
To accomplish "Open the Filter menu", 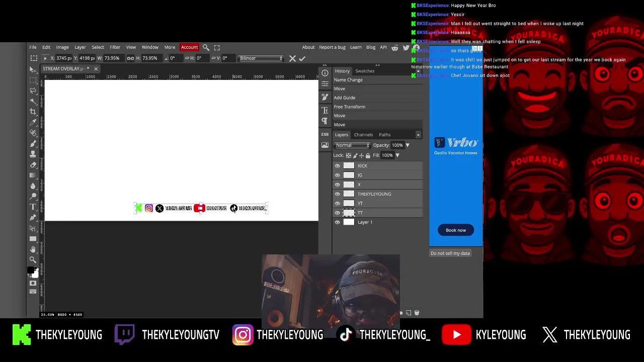I will pyautogui.click(x=115, y=47).
